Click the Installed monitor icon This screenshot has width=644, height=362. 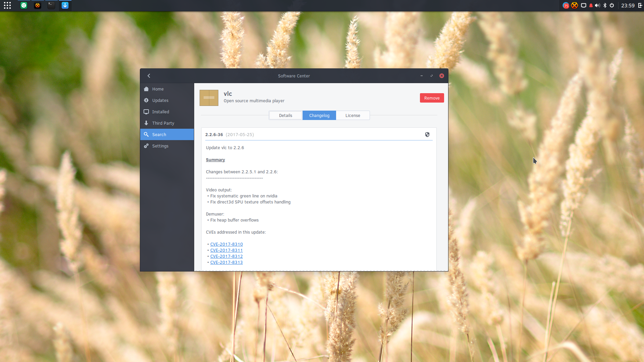point(146,112)
